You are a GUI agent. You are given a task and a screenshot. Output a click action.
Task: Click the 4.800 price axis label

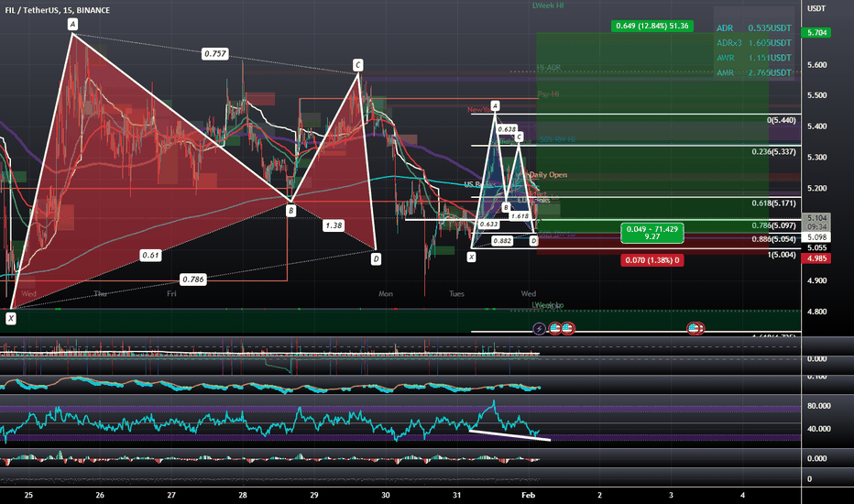click(817, 312)
